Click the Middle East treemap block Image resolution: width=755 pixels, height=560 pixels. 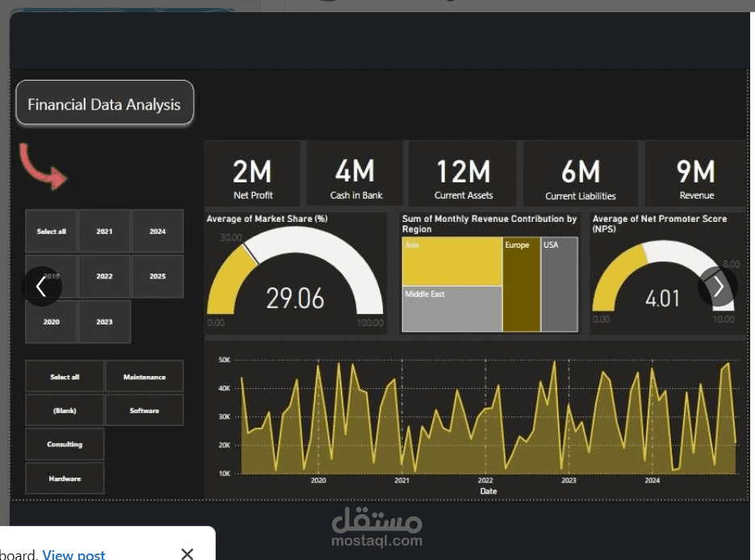coord(452,309)
